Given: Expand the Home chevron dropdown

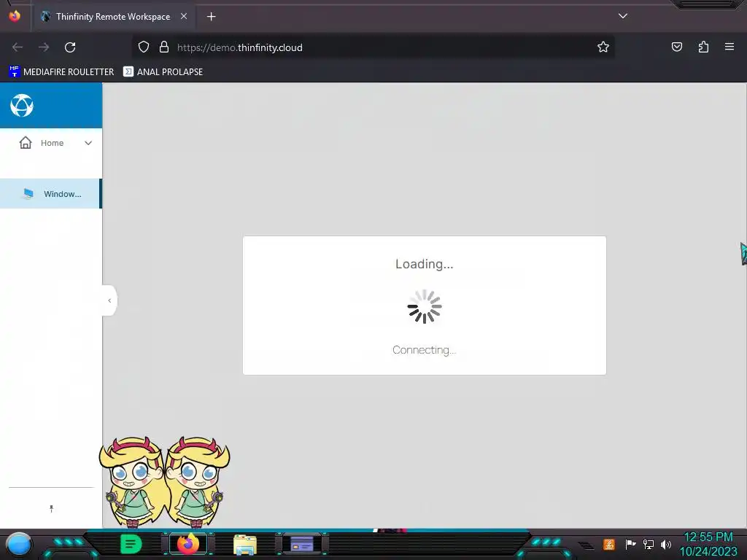Looking at the screenshot, I should pos(88,143).
